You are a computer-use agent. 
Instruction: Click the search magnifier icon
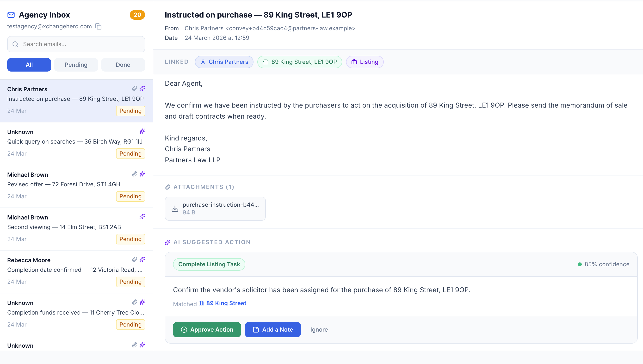pos(15,44)
